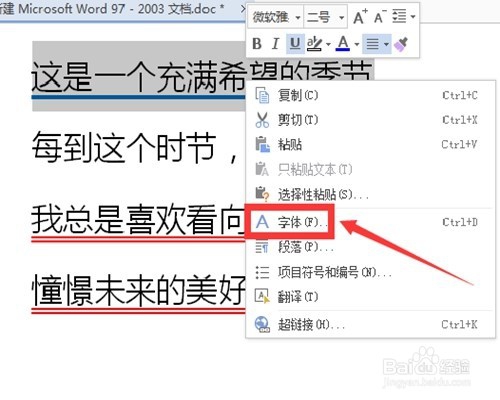
Task: Click the copy icon in menu
Action: click(262, 95)
